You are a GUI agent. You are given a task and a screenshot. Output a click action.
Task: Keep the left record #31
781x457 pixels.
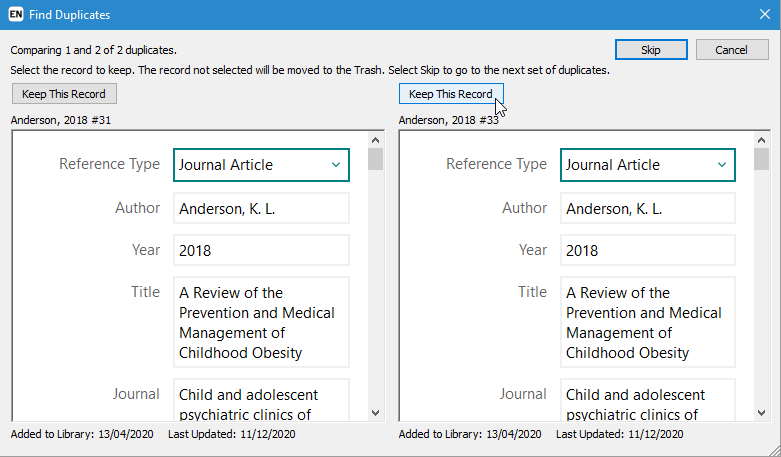coord(65,94)
